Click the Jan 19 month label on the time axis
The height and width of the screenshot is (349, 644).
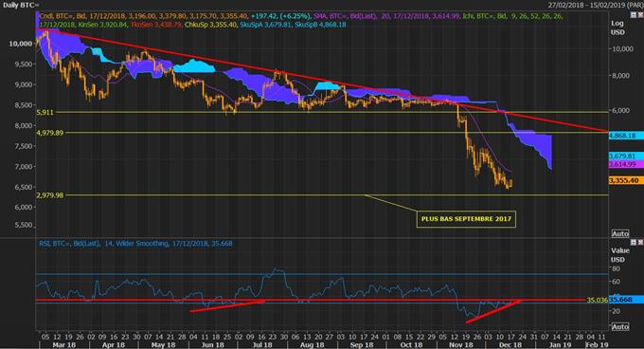click(560, 344)
